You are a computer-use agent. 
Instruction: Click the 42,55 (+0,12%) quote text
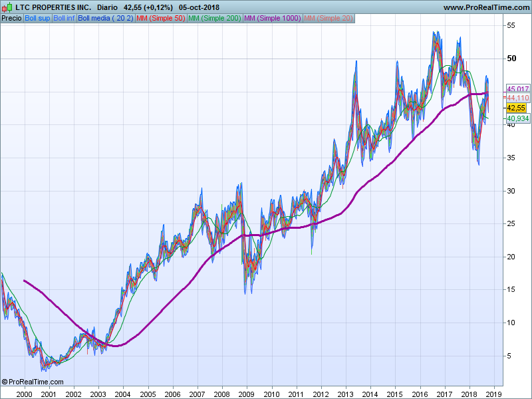tap(148, 7)
